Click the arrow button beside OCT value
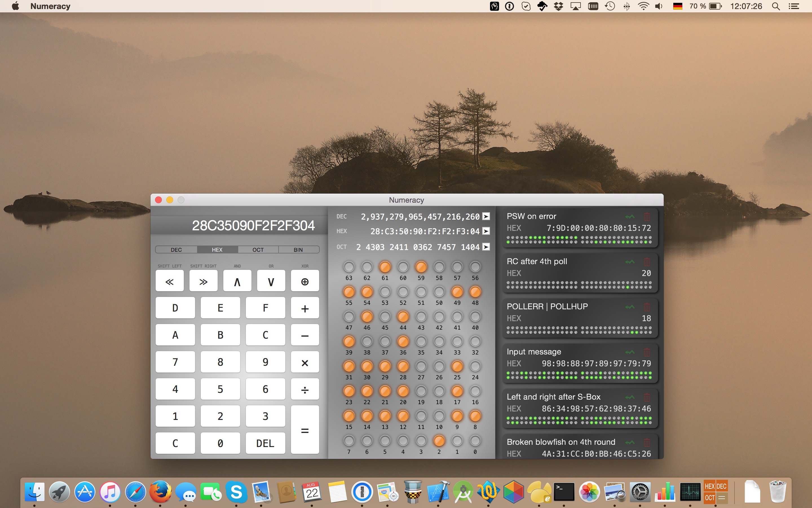Image resolution: width=812 pixels, height=508 pixels. [486, 247]
